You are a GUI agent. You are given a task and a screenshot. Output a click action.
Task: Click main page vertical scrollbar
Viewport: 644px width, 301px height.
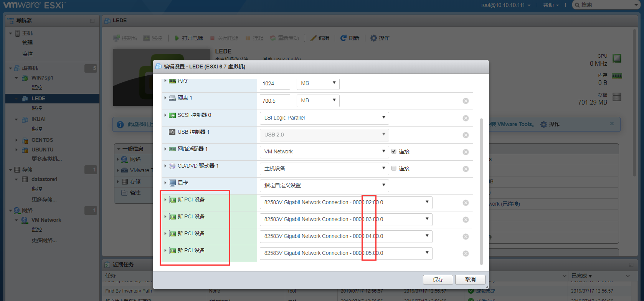coord(635,103)
